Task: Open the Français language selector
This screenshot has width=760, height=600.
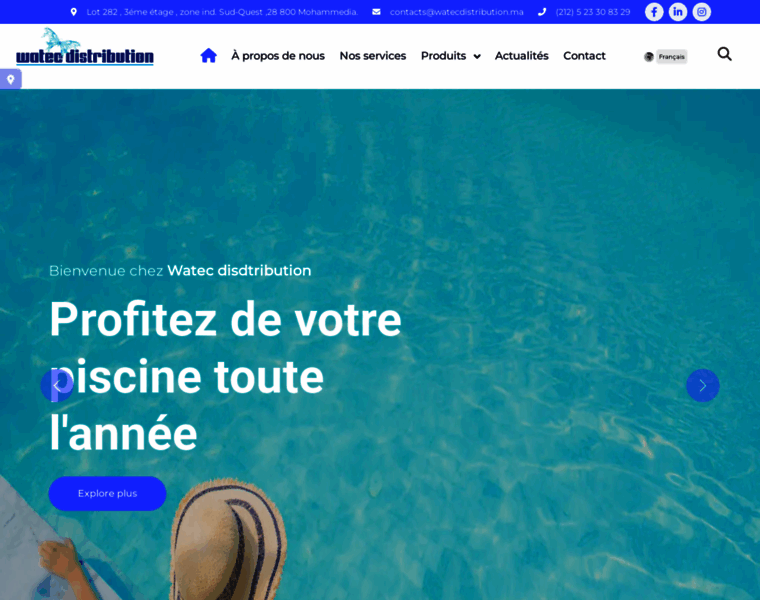Action: 665,57
